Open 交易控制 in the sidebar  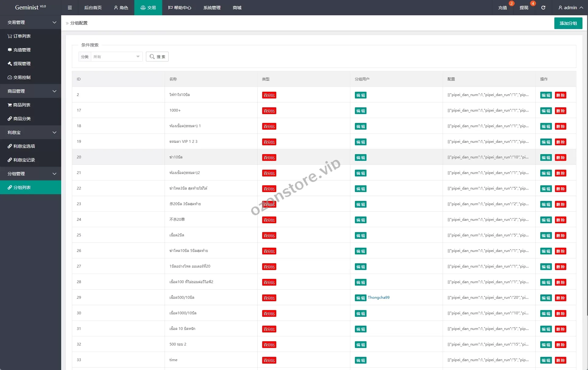click(21, 77)
